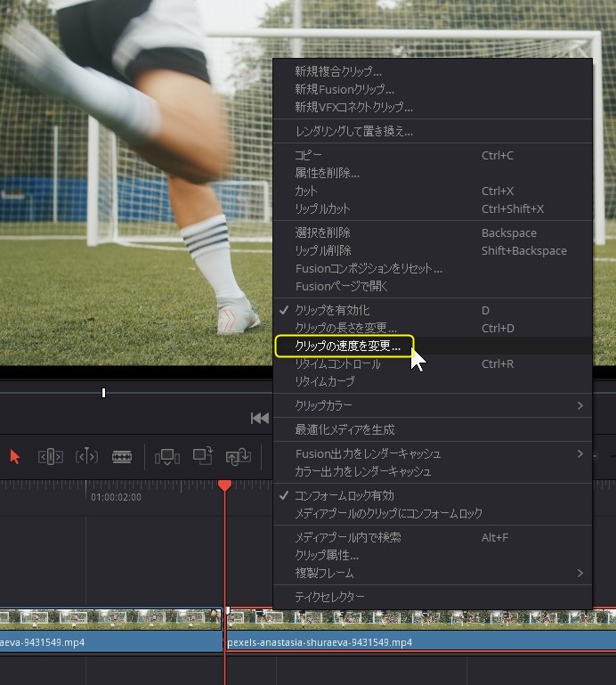The height and width of the screenshot is (685, 616).
Task: Click the 01:00:02:00 timecode on ruler
Action: click(116, 497)
